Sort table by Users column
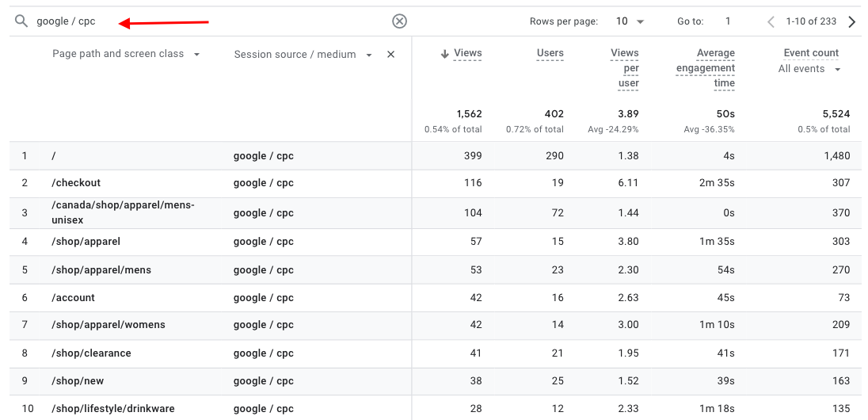The width and height of the screenshot is (868, 420). [x=550, y=54]
